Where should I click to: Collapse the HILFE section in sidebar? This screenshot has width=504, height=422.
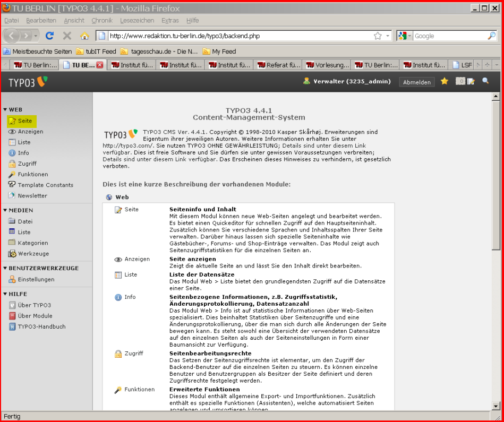tap(5, 294)
